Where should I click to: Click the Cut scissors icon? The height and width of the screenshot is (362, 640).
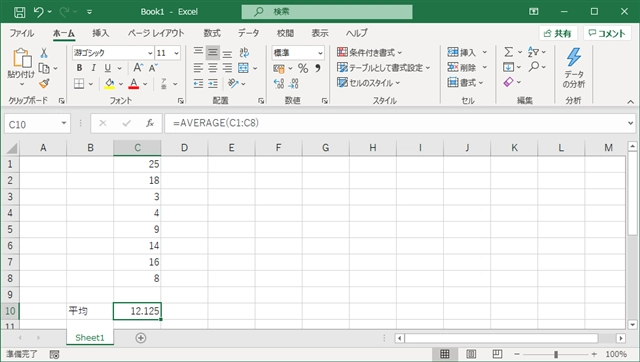pos(44,53)
